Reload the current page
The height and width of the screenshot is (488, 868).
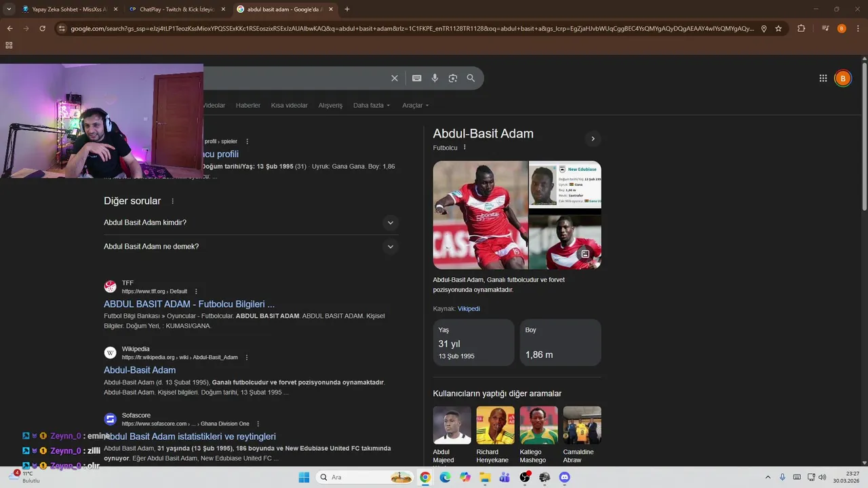click(x=42, y=28)
